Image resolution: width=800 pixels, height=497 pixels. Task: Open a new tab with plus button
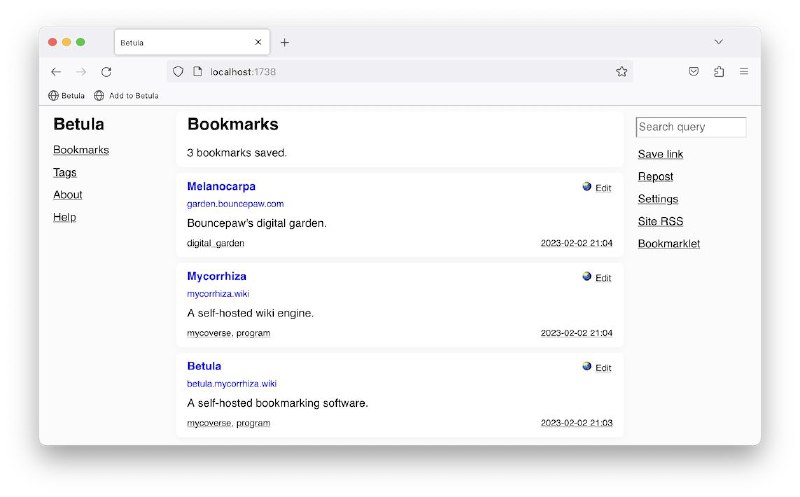pyautogui.click(x=285, y=42)
